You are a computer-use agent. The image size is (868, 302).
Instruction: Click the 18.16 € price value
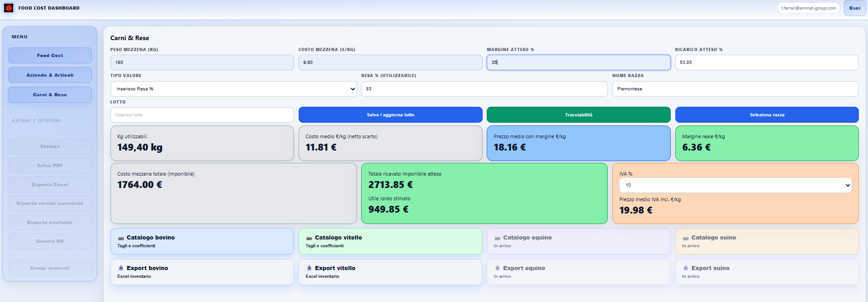510,147
